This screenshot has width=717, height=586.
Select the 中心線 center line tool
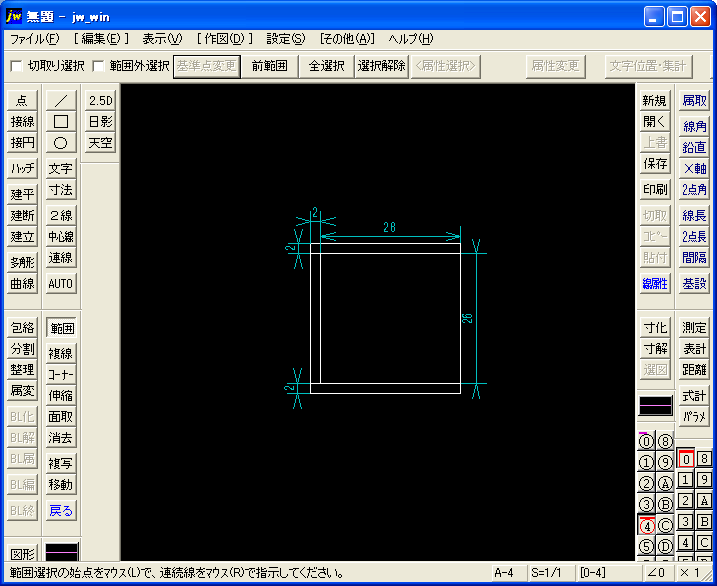(x=61, y=237)
